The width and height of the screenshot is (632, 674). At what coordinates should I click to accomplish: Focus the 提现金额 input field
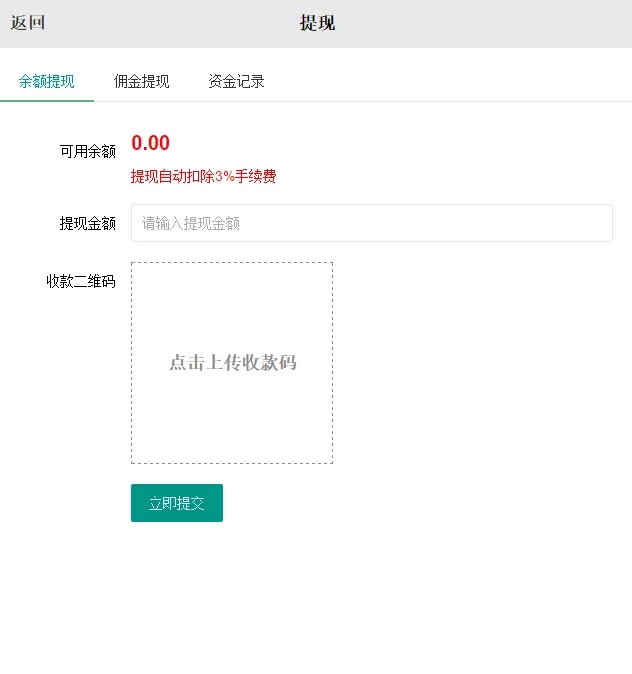point(371,223)
